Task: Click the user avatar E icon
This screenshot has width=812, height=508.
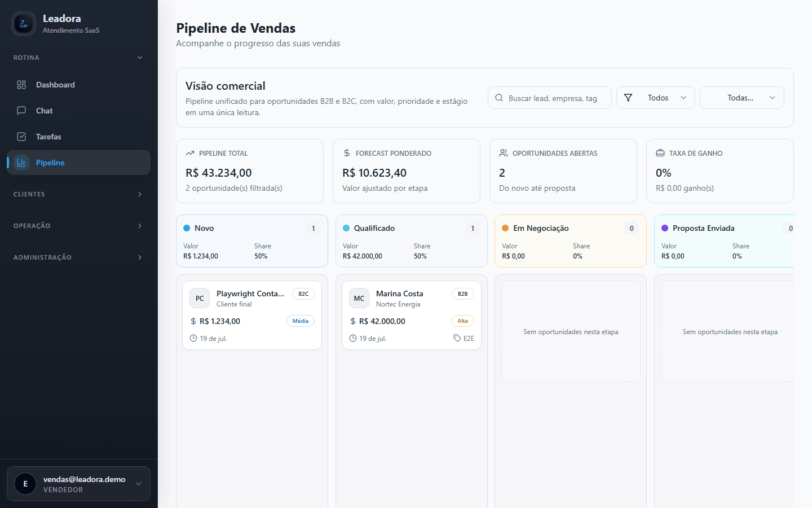Action: [25, 484]
